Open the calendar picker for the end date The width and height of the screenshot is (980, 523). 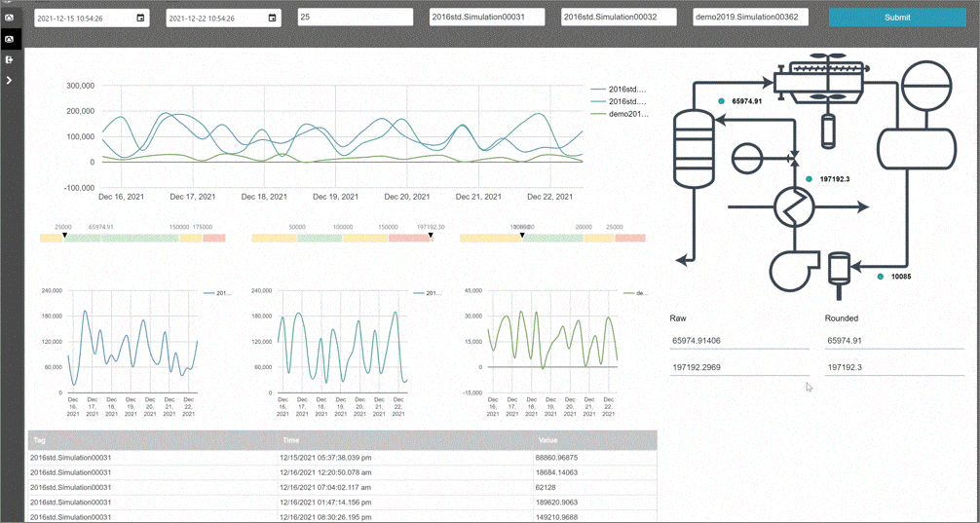point(272,18)
